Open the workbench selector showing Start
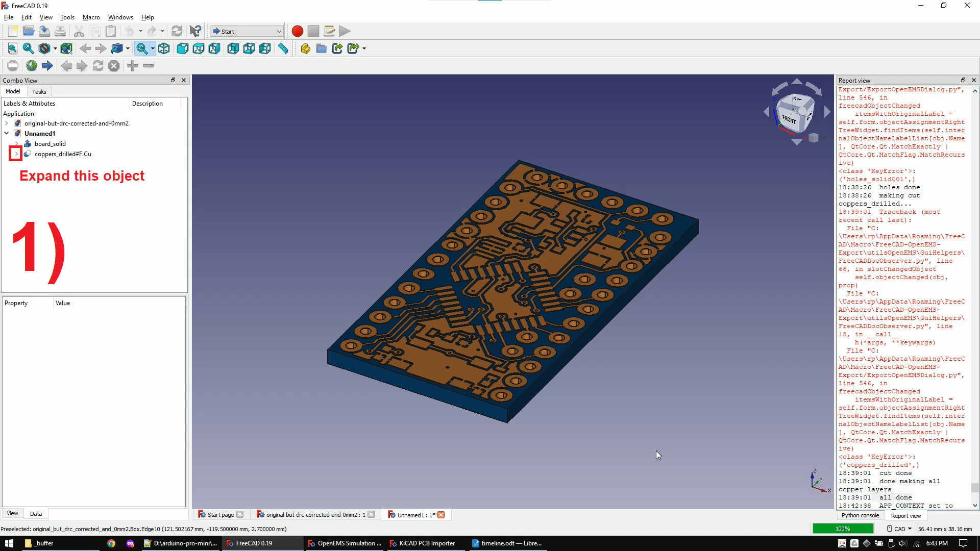980x551 pixels. click(247, 31)
